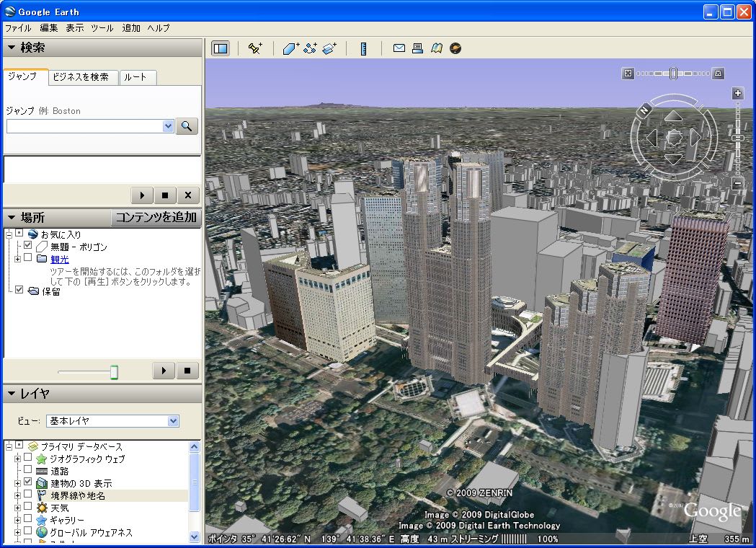This screenshot has width=756, height=548.
Task: Stop the Places tour
Action: [x=187, y=371]
